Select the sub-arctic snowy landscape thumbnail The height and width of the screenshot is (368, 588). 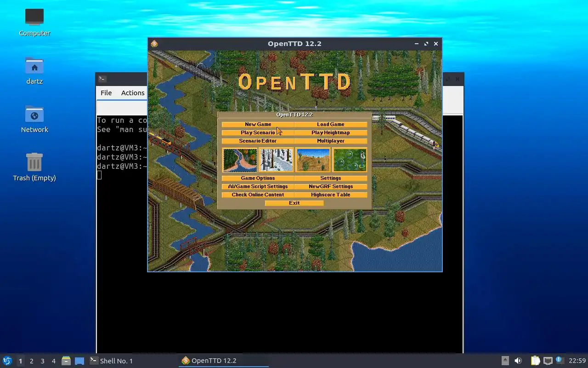276,160
